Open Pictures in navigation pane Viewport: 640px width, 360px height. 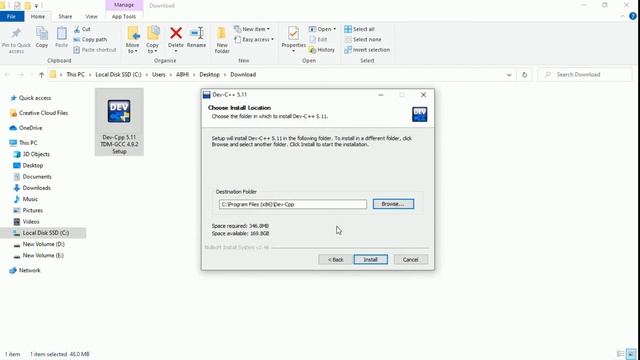[33, 210]
